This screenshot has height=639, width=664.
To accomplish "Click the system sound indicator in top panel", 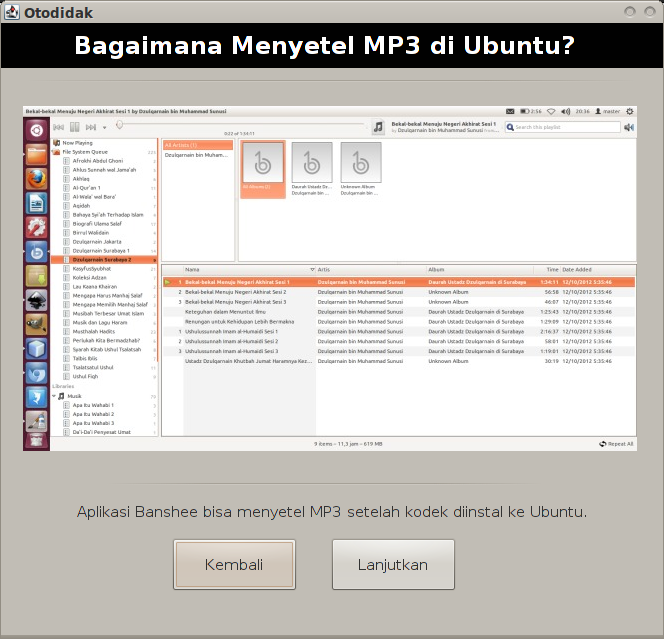I will click(565, 111).
